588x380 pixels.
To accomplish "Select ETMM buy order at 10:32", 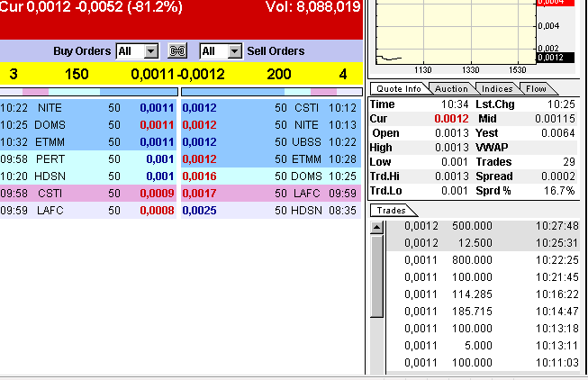I will (87, 142).
